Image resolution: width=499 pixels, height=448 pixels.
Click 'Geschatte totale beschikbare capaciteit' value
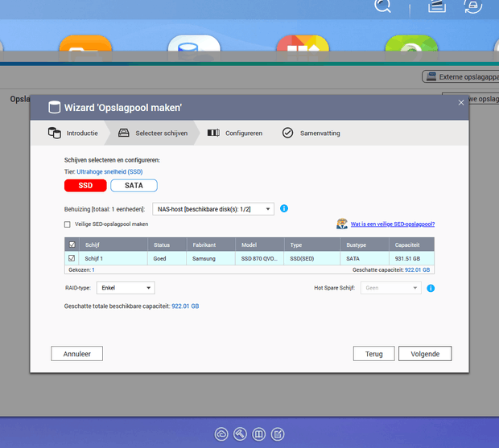click(x=185, y=306)
